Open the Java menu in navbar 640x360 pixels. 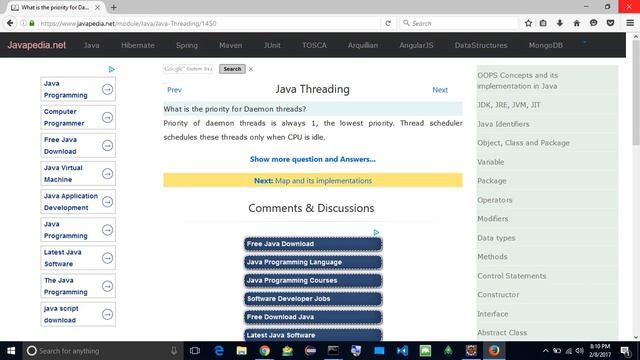click(91, 45)
